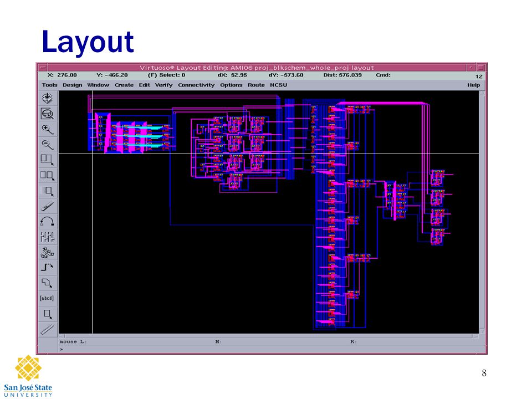Click the horizontal scrollbar below the canvas
This screenshot has width=532, height=399.
click(x=269, y=336)
